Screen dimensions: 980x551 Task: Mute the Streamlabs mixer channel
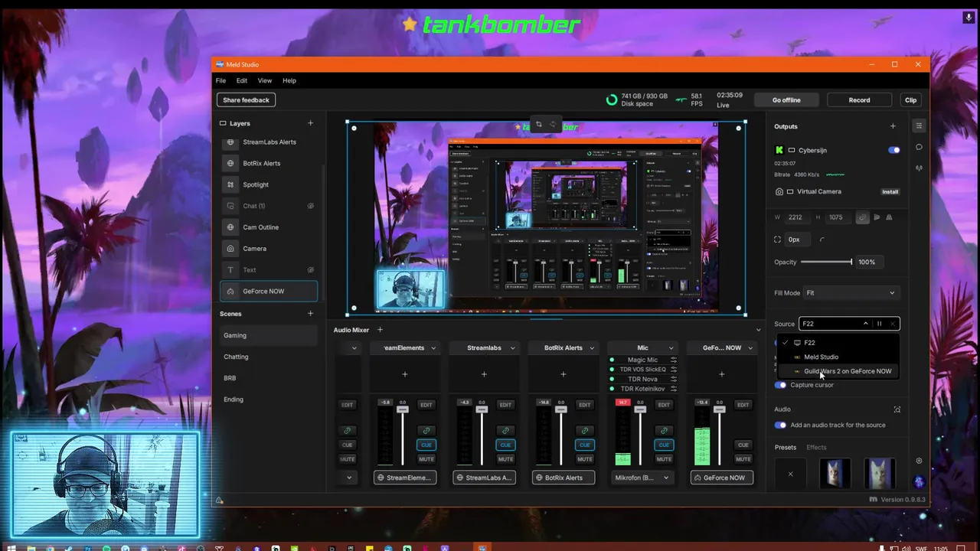pos(505,459)
